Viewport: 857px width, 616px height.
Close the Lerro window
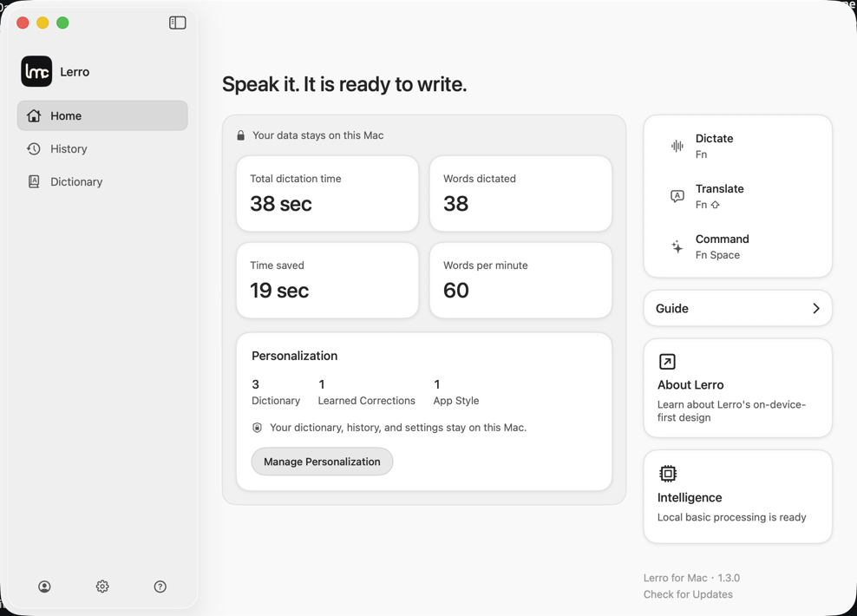coord(23,23)
